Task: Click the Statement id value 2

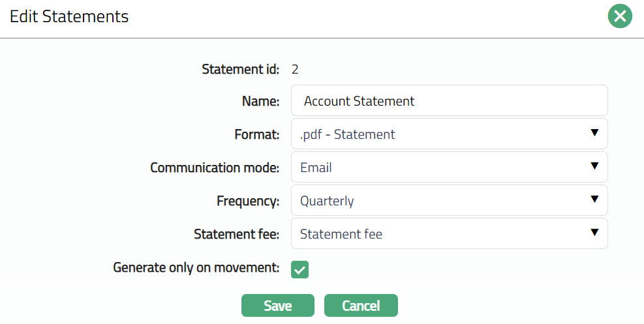Action: (x=295, y=69)
